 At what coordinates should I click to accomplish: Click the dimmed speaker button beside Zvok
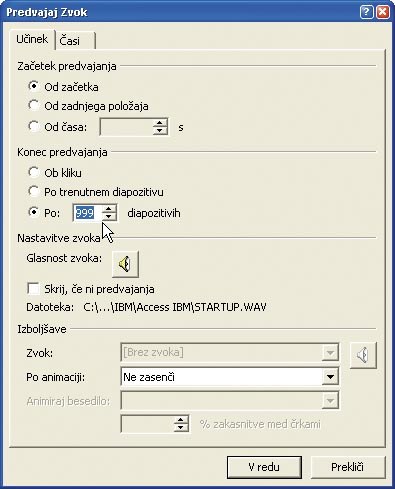[363, 355]
